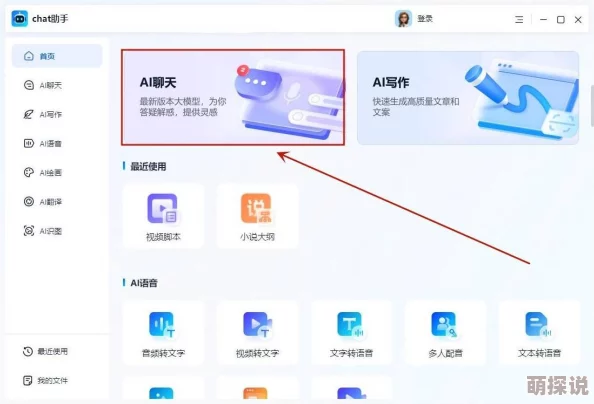Click the 文字转语音 label
This screenshot has width=594, height=404.
click(351, 353)
